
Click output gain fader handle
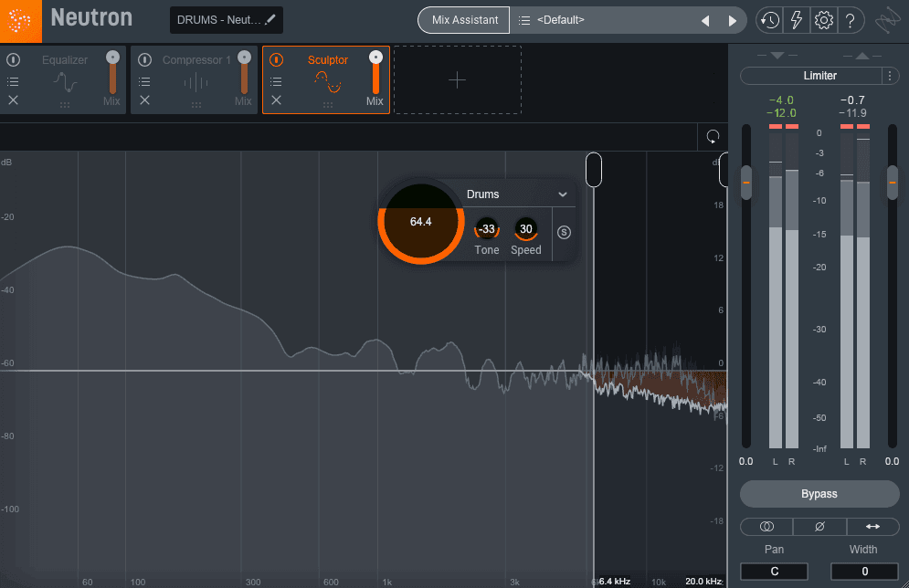893,183
